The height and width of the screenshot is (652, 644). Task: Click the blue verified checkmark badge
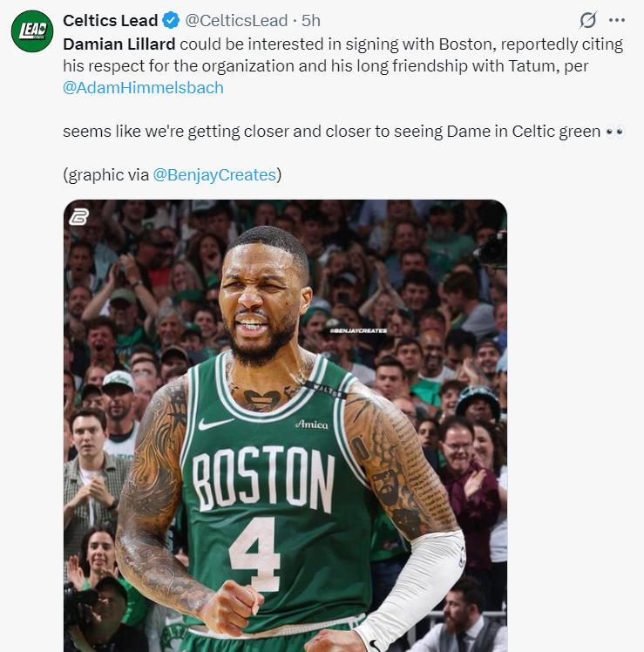[x=173, y=20]
